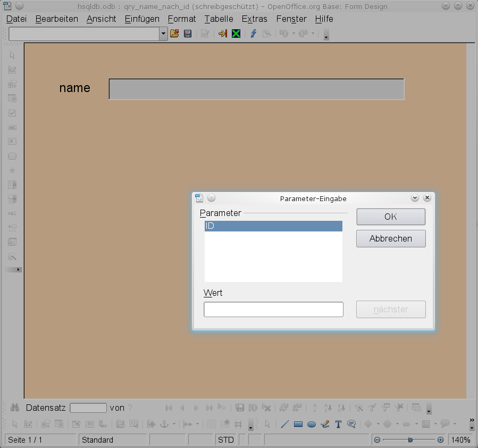Image resolution: width=478 pixels, height=448 pixels.
Task: Click the binoculars find record icon
Action: 15,408
